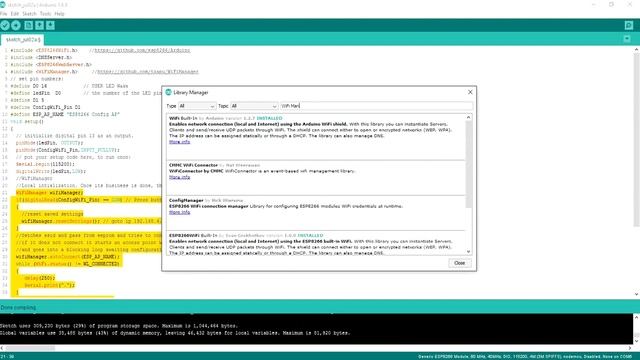Click the console scroll down arrow
Image resolution: width=640 pixels, height=360 pixels.
click(636, 341)
